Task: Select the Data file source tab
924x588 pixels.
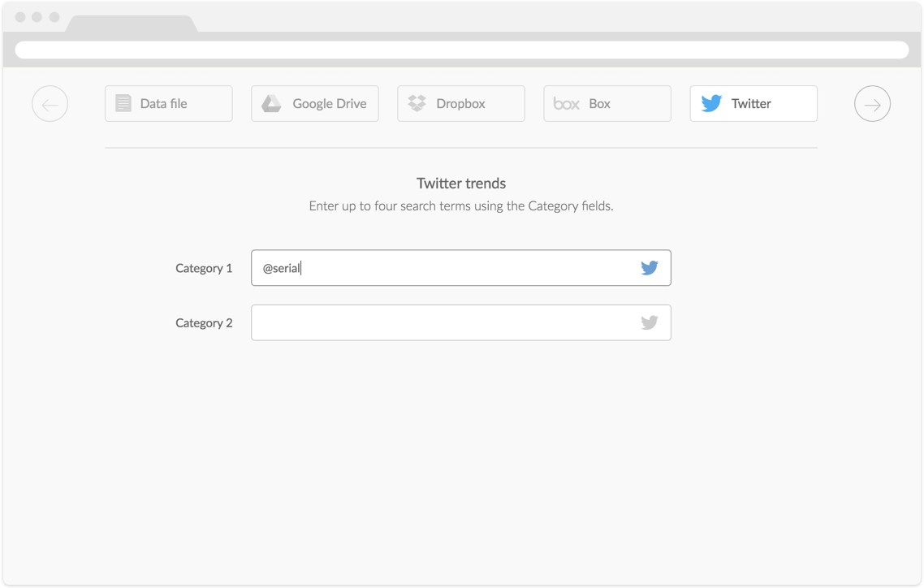Action: [x=169, y=104]
